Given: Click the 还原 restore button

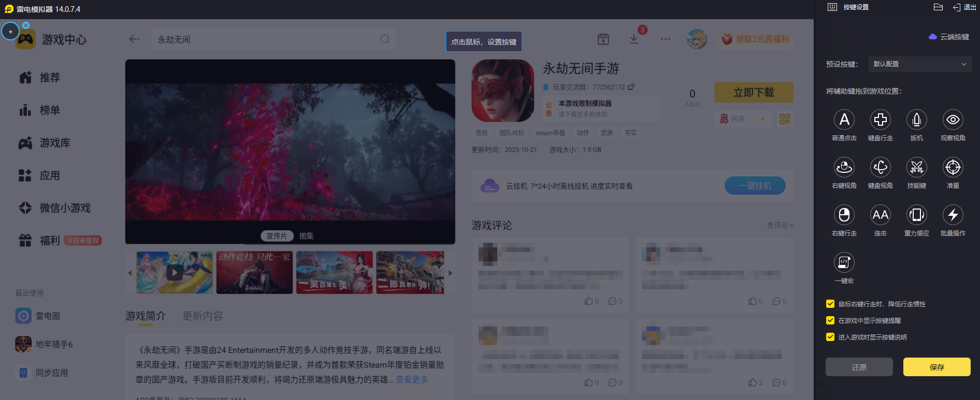Looking at the screenshot, I should tap(859, 367).
